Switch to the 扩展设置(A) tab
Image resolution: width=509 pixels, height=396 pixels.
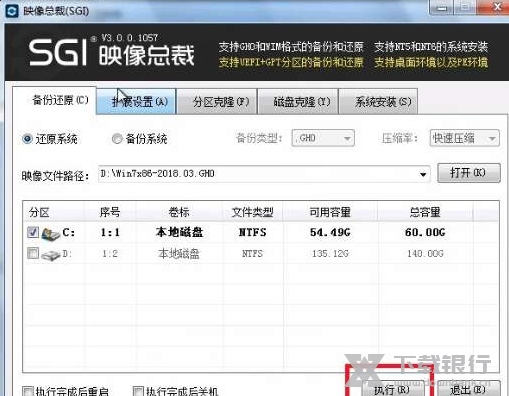[136, 101]
